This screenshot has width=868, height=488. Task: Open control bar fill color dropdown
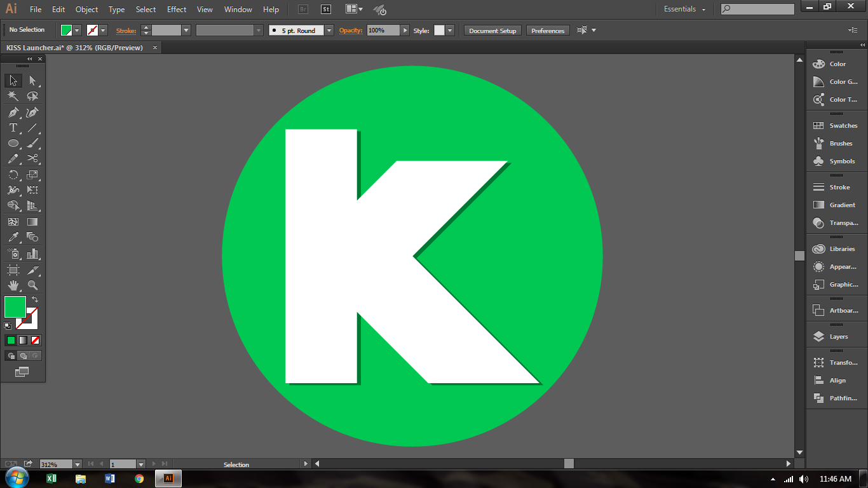point(77,30)
